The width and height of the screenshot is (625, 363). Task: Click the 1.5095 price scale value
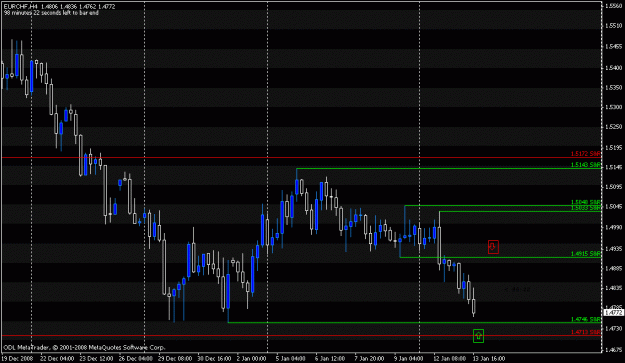click(x=614, y=186)
